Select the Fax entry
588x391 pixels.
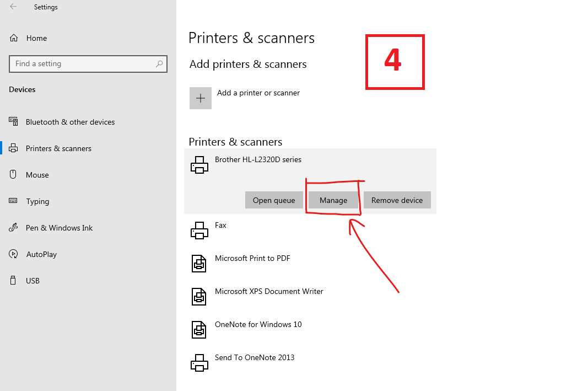pyautogui.click(x=220, y=225)
